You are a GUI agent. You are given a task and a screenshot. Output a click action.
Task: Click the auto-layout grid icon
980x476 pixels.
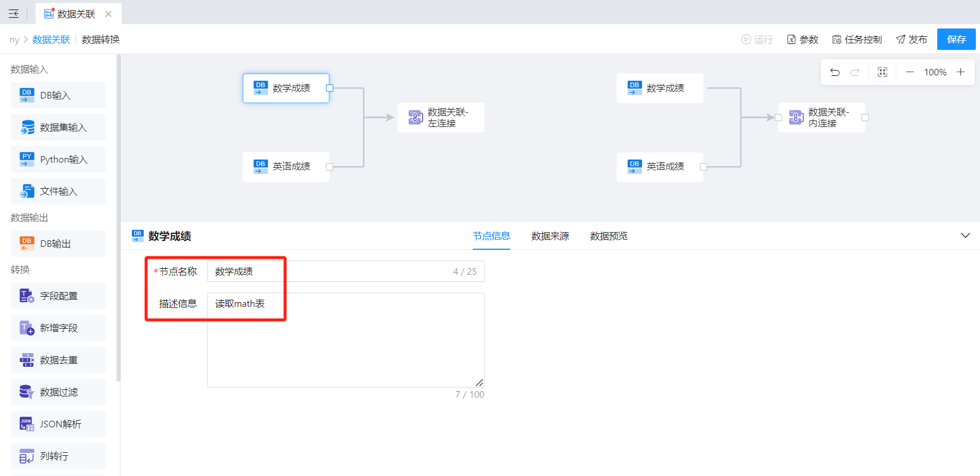point(883,72)
